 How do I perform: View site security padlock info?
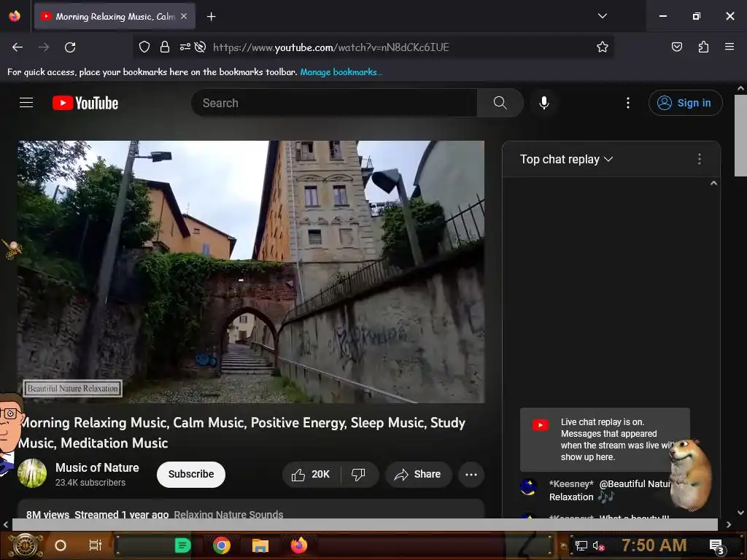[x=165, y=47]
